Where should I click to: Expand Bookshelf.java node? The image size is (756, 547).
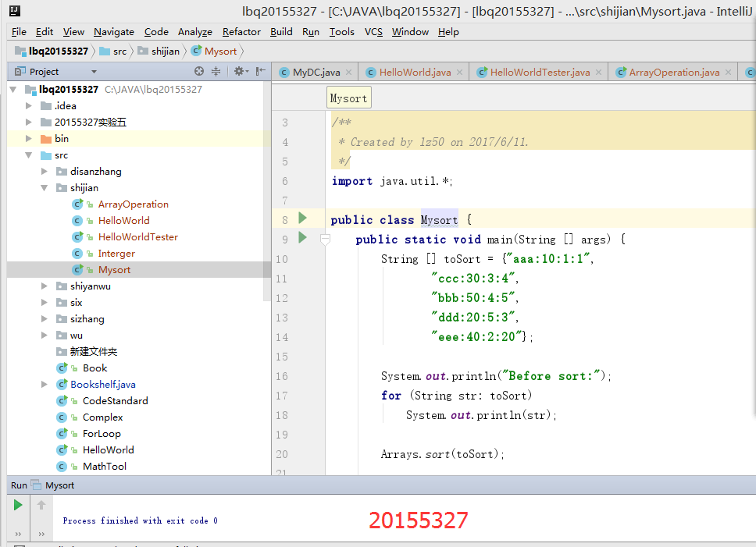44,384
